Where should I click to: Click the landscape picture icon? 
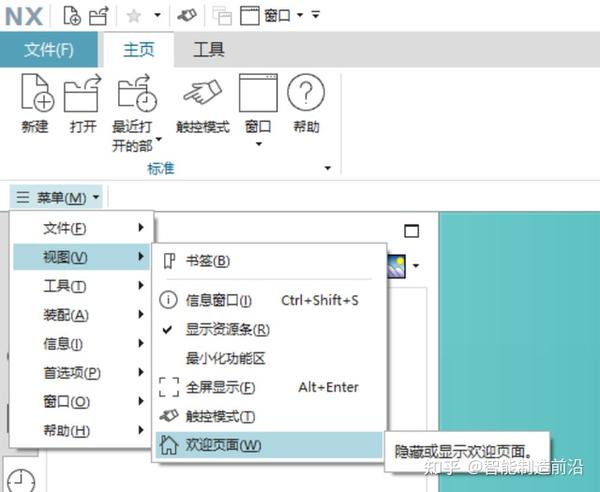pos(396,266)
